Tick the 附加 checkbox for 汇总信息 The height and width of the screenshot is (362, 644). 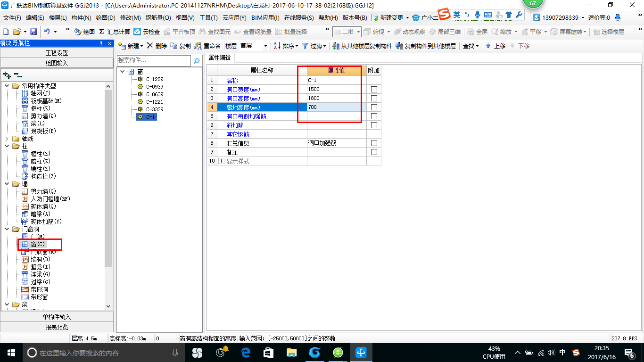click(x=374, y=143)
